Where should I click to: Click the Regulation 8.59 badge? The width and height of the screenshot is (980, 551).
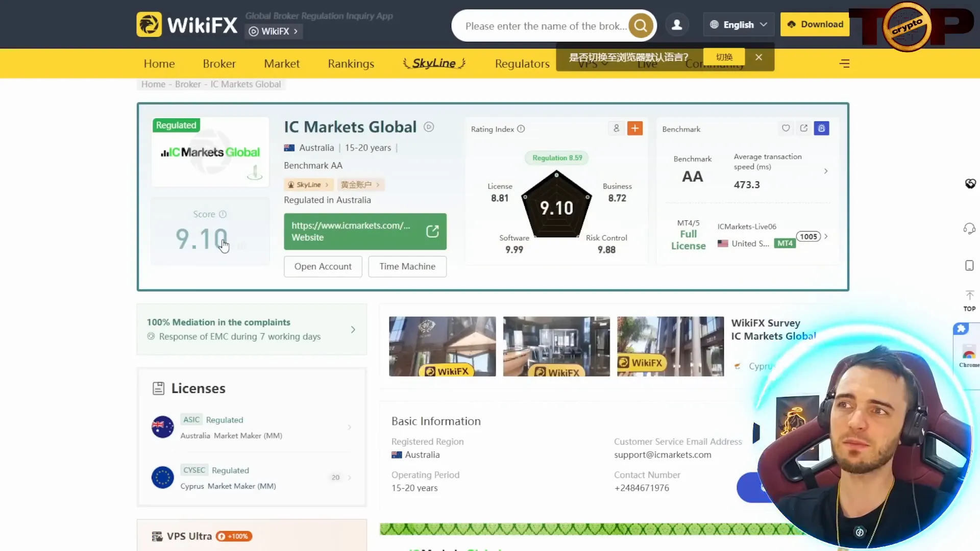[557, 158]
